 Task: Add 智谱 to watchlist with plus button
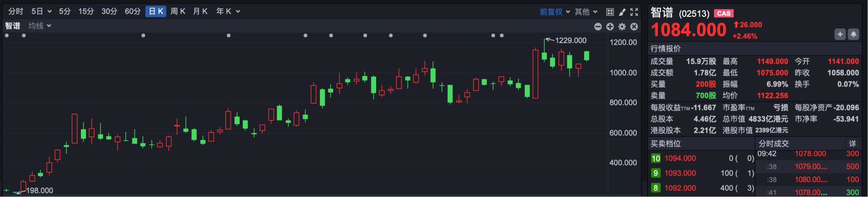point(840,34)
